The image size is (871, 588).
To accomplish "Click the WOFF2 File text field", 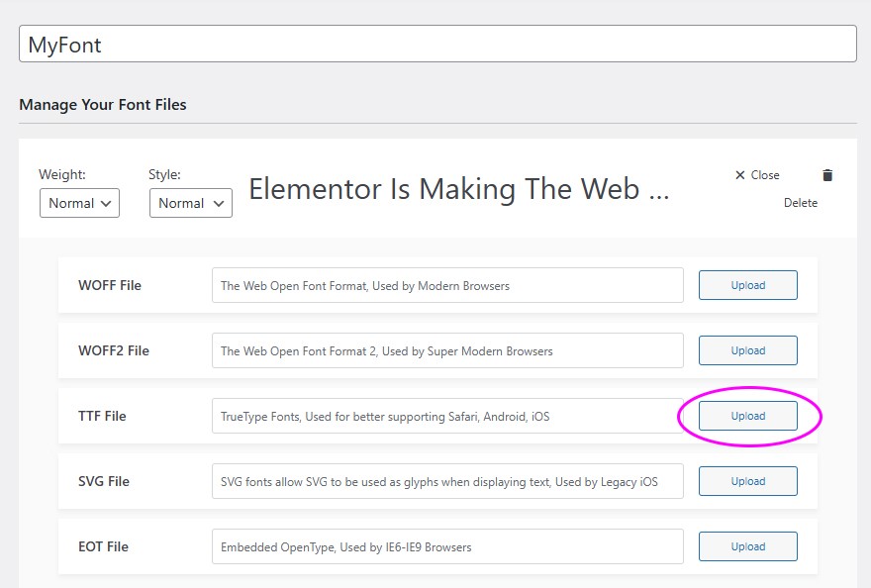I will click(x=447, y=350).
